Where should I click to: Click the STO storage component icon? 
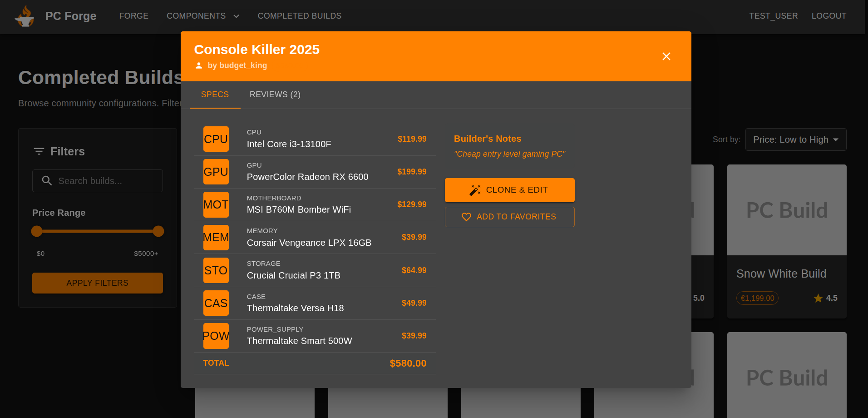tap(216, 270)
